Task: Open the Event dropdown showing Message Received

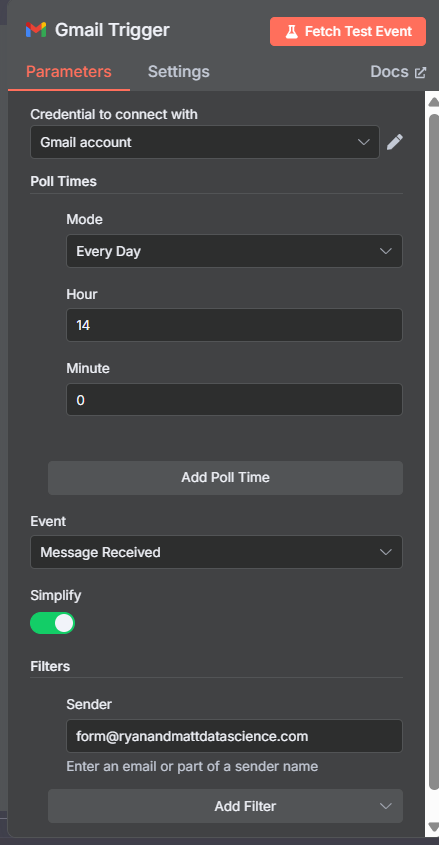Action: click(x=217, y=552)
